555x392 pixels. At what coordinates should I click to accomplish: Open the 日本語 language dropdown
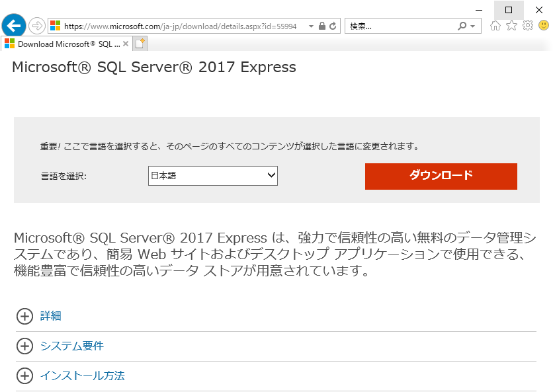(213, 176)
